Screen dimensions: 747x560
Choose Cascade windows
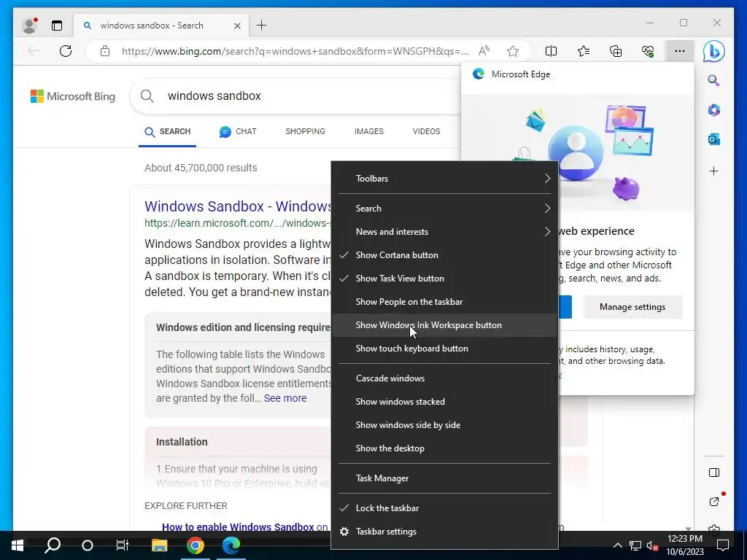click(x=444, y=378)
